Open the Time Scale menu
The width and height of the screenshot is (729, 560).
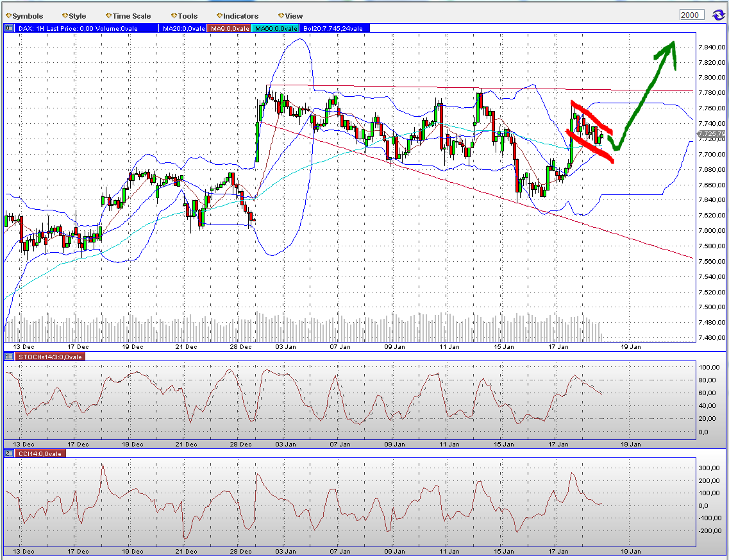click(x=128, y=16)
